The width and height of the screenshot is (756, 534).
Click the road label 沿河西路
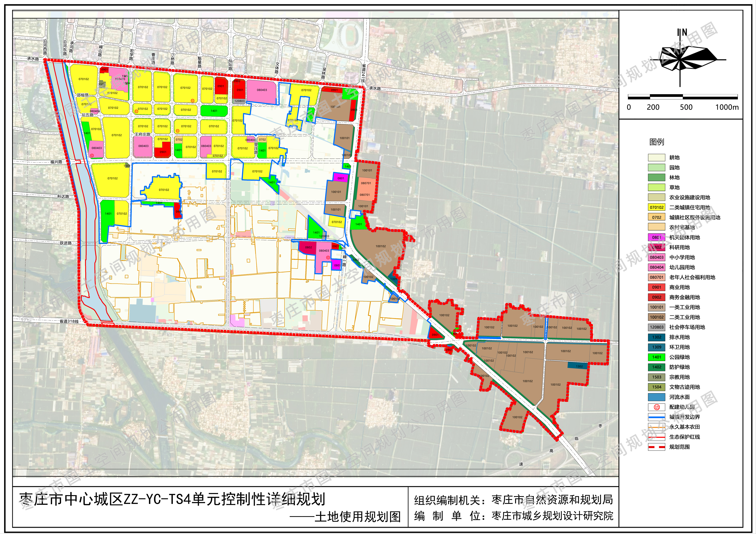tap(45, 47)
